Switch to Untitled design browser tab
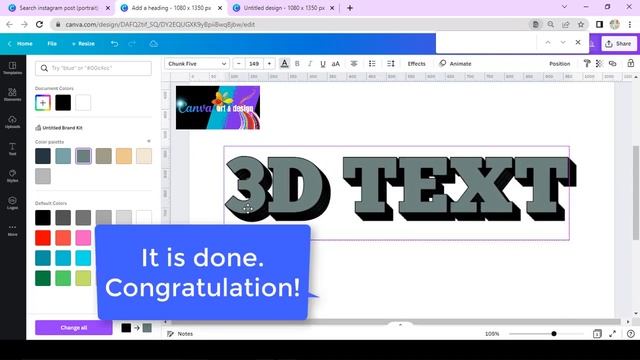Viewport: 640px width, 360px height. (x=284, y=8)
